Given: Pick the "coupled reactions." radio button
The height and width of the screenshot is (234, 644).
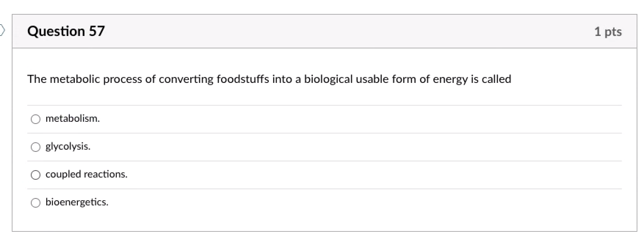Looking at the screenshot, I should (36, 175).
